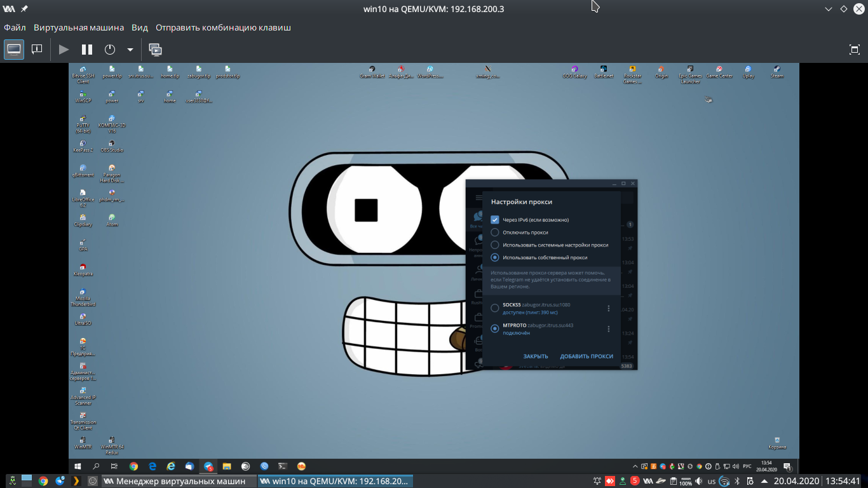Click the run virtual machine play button
Viewport: 868px width, 488px height.
pos(64,49)
